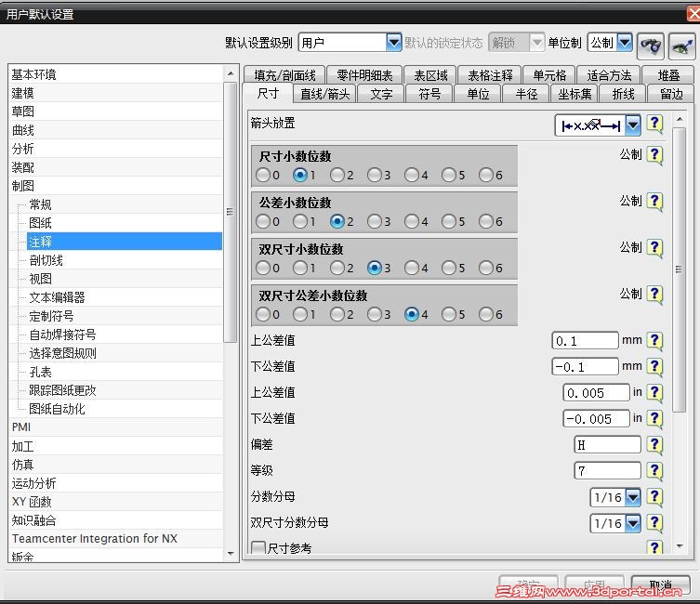
Task: Open the disabled 默认的锁定状态 dropdown
Action: [536, 43]
